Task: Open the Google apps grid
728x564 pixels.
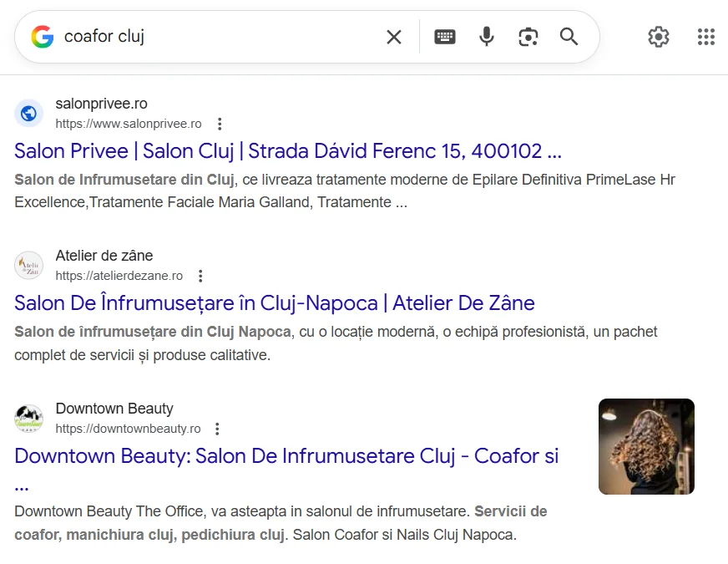Action: tap(706, 37)
